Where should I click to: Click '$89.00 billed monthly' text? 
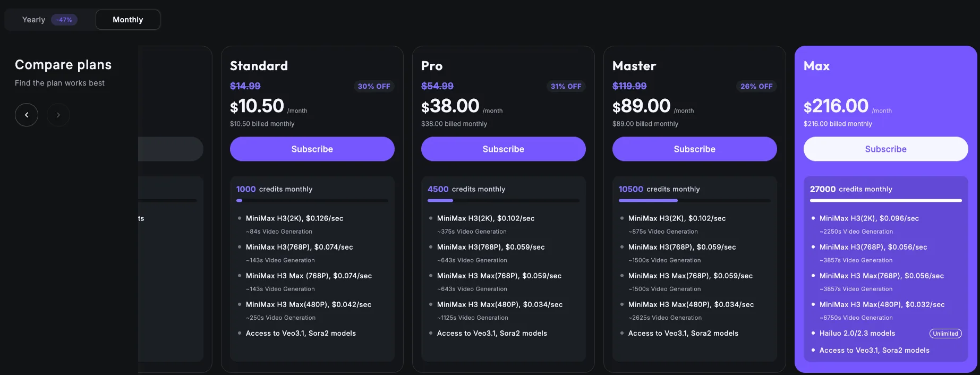(645, 124)
